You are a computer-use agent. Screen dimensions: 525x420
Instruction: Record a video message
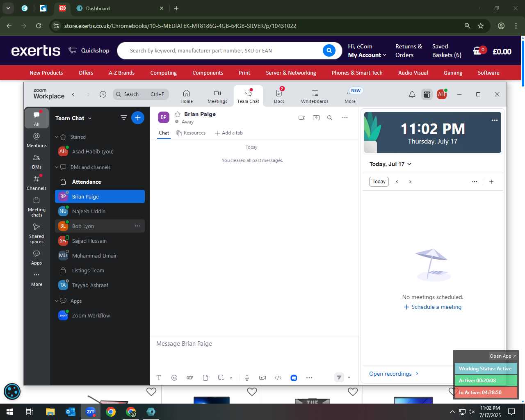262,378
